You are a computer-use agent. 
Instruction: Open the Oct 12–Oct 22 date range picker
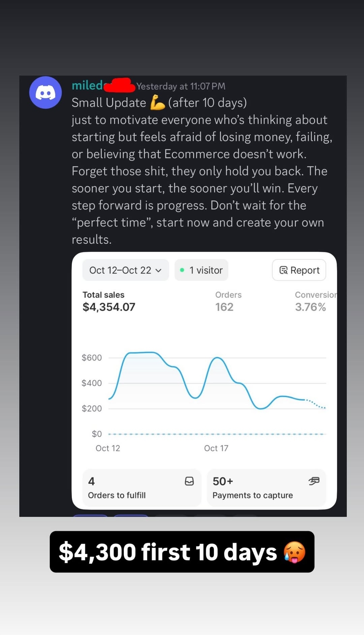[x=120, y=270]
